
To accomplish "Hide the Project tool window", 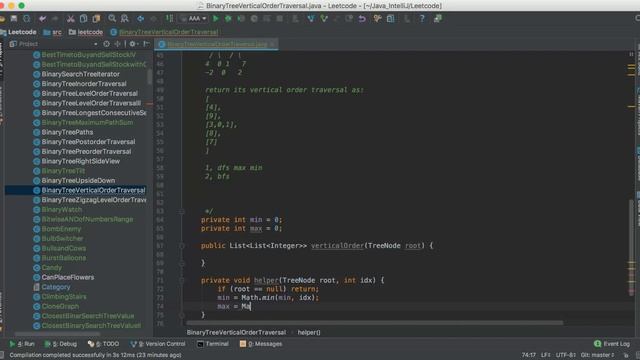I will pyautogui.click(x=146, y=44).
